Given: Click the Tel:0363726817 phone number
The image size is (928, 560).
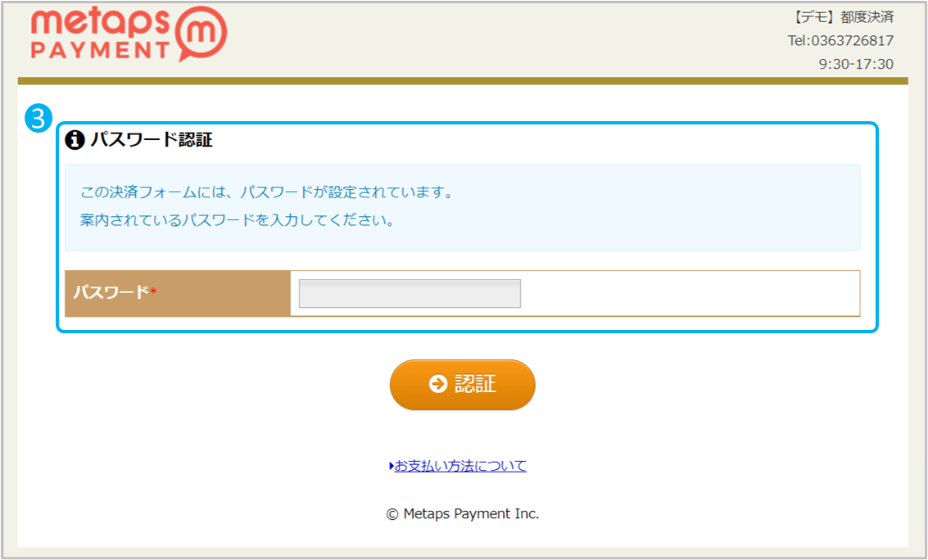Looking at the screenshot, I should click(840, 41).
